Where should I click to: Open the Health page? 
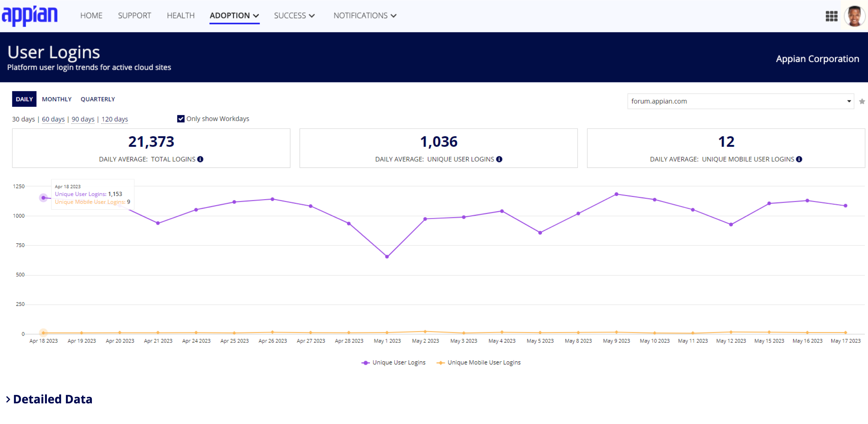click(181, 16)
